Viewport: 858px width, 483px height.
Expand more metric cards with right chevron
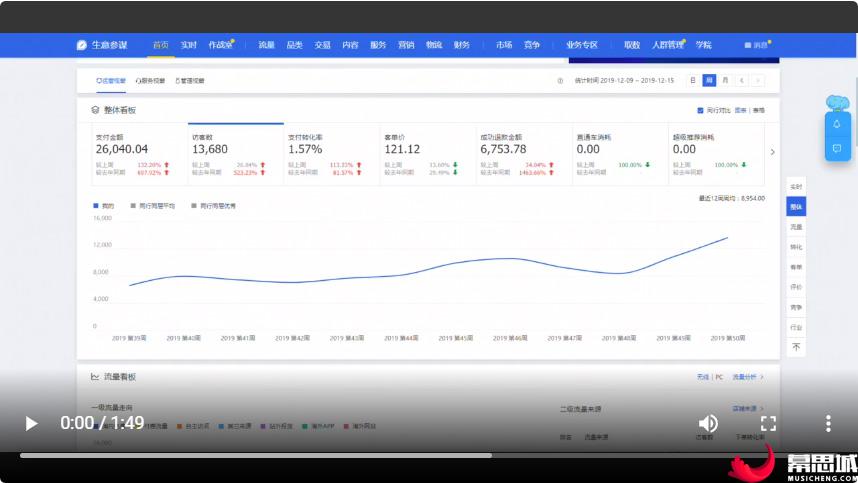pyautogui.click(x=772, y=152)
